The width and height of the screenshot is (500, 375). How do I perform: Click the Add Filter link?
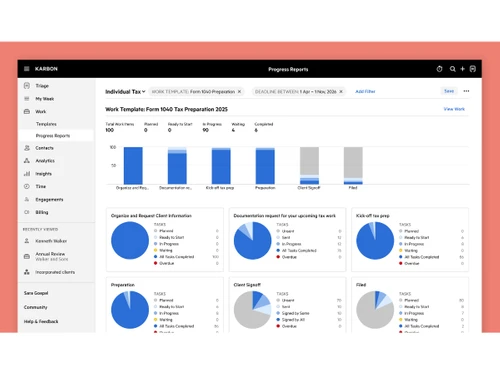coord(365,91)
